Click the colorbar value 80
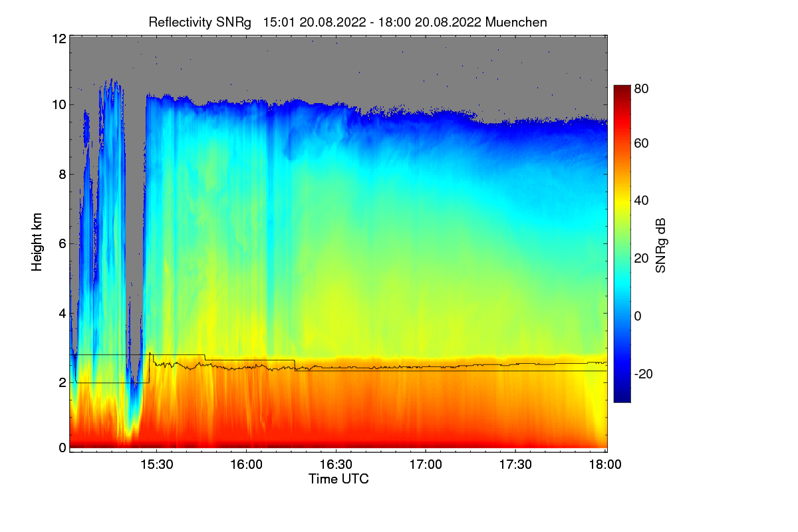The width and height of the screenshot is (798, 532). (x=642, y=88)
